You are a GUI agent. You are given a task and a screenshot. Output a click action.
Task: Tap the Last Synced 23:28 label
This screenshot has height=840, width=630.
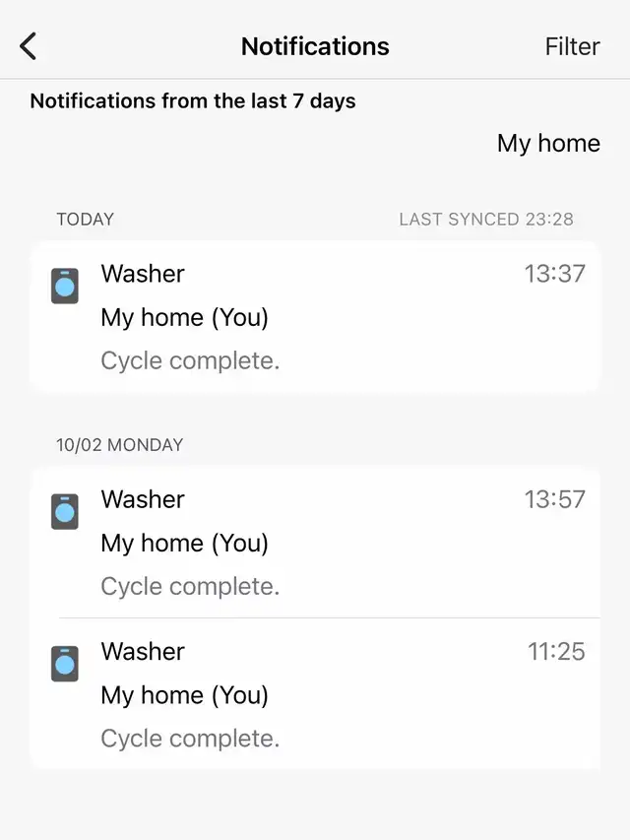(486, 220)
